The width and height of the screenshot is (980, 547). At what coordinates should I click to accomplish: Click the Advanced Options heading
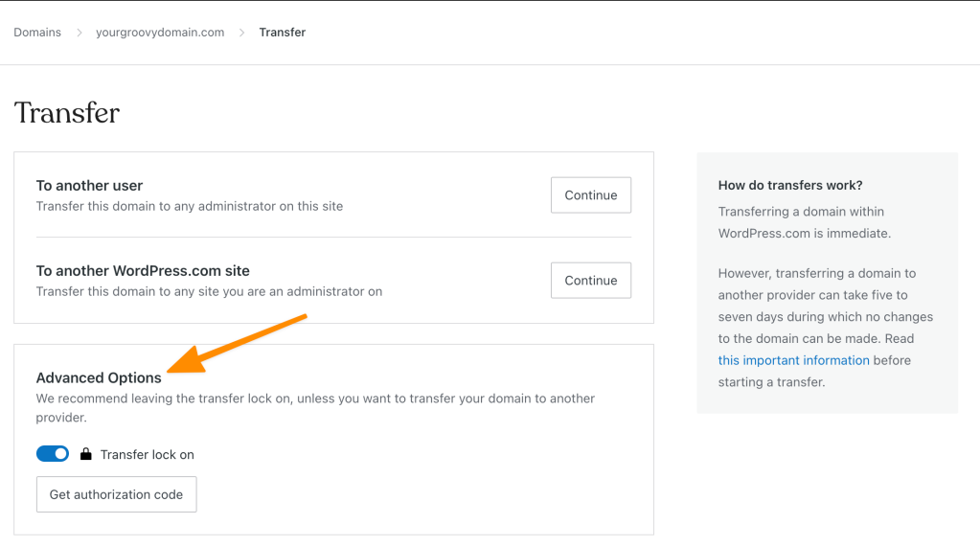pyautogui.click(x=99, y=377)
